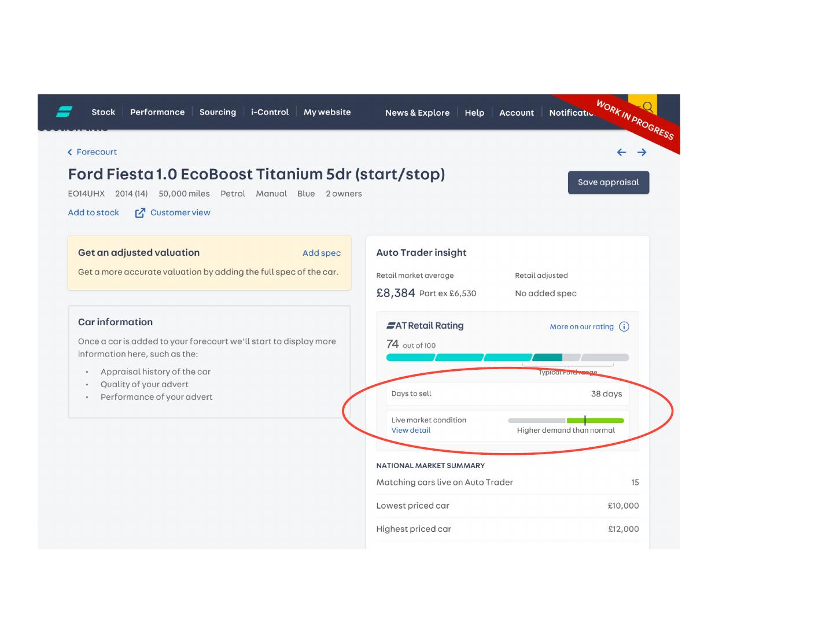Open the My website menu
The width and height of the screenshot is (833, 644).
click(x=327, y=112)
